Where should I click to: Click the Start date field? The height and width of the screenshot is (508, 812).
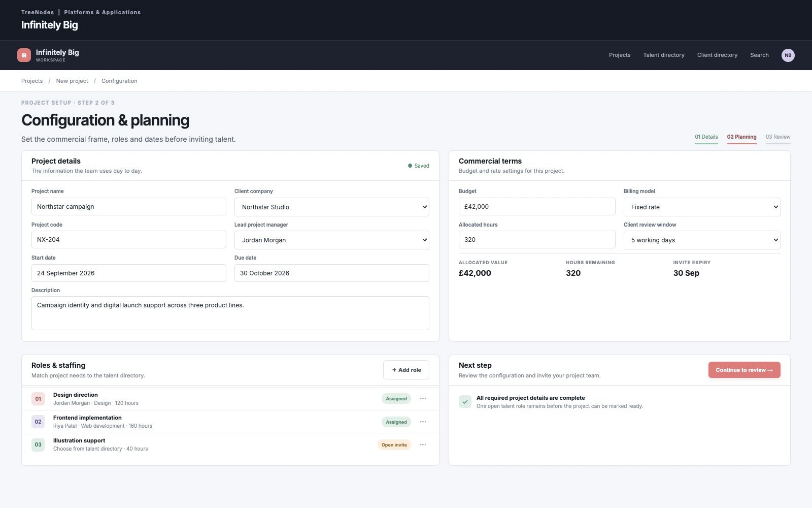pos(129,273)
